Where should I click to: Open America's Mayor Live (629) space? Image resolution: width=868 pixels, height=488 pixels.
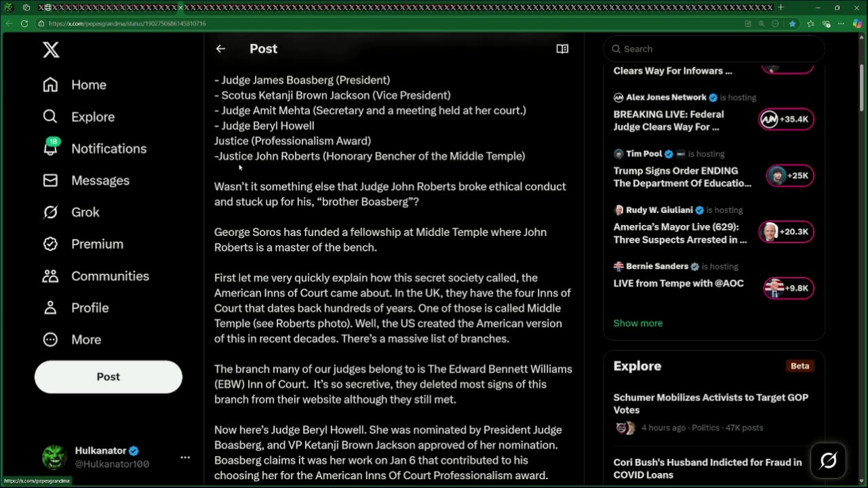(x=680, y=233)
